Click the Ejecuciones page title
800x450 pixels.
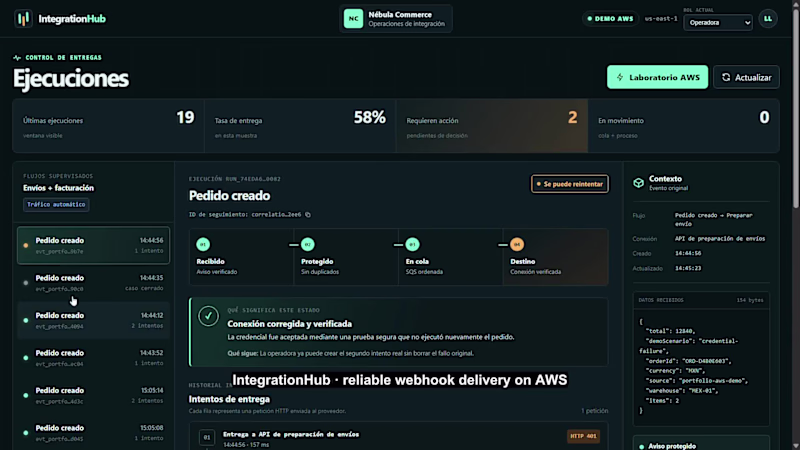(71, 79)
